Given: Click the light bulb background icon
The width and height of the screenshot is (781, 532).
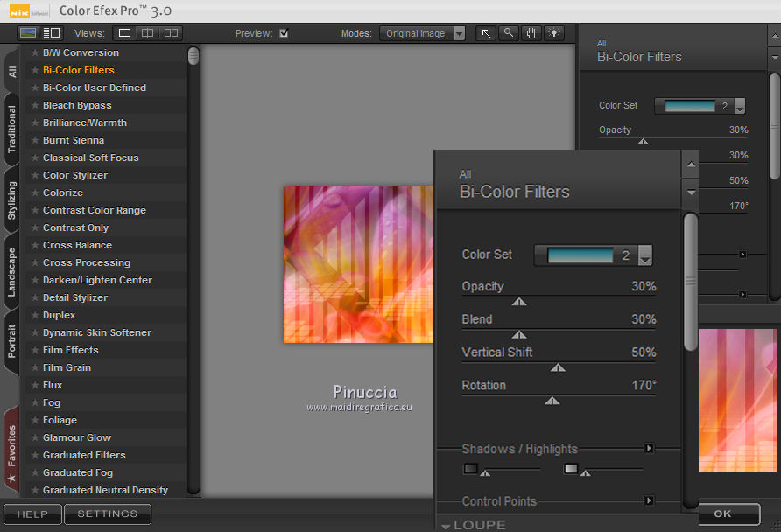Looking at the screenshot, I should click(x=553, y=33).
